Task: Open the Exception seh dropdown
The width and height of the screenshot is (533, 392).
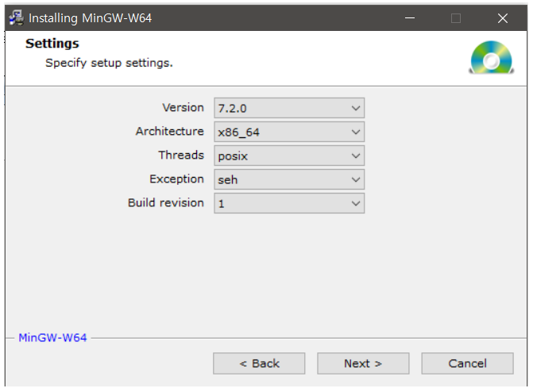Action: 289,179
